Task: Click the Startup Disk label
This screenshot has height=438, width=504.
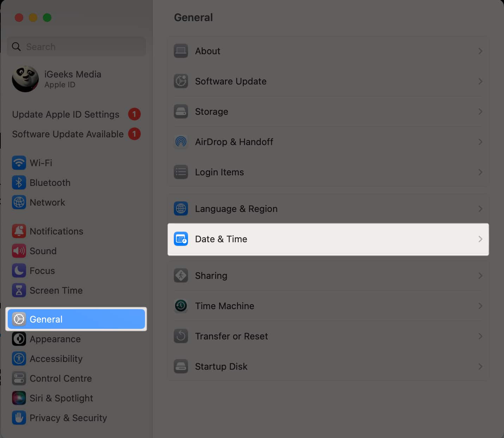Action: click(221, 367)
